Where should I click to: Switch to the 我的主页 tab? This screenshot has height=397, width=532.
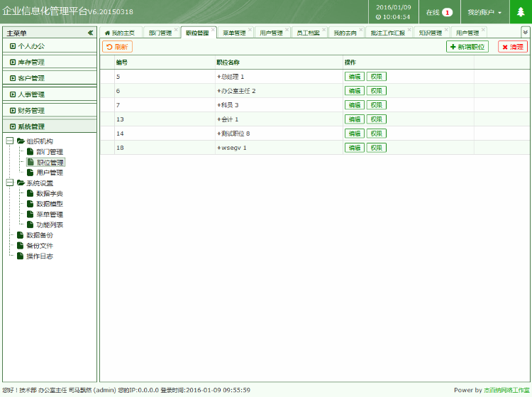(x=120, y=33)
